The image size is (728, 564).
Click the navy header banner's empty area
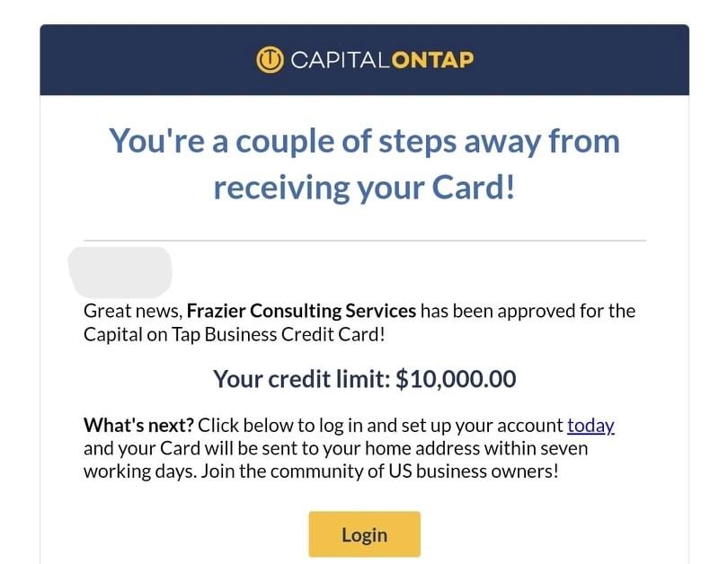click(135, 60)
